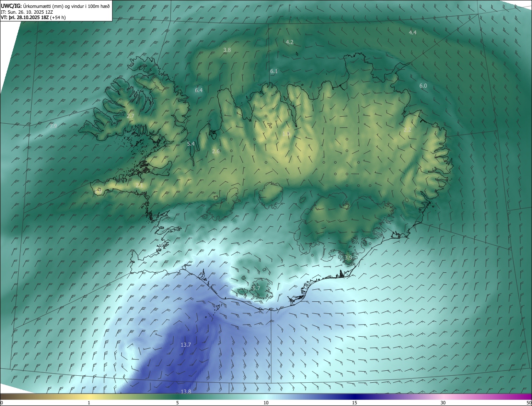Click the 15 tick on the color scale
This screenshot has width=532, height=406.
pos(355,403)
